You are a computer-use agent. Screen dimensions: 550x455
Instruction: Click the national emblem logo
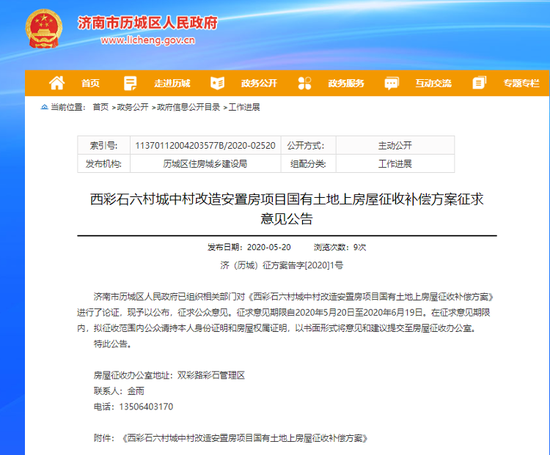click(x=44, y=29)
